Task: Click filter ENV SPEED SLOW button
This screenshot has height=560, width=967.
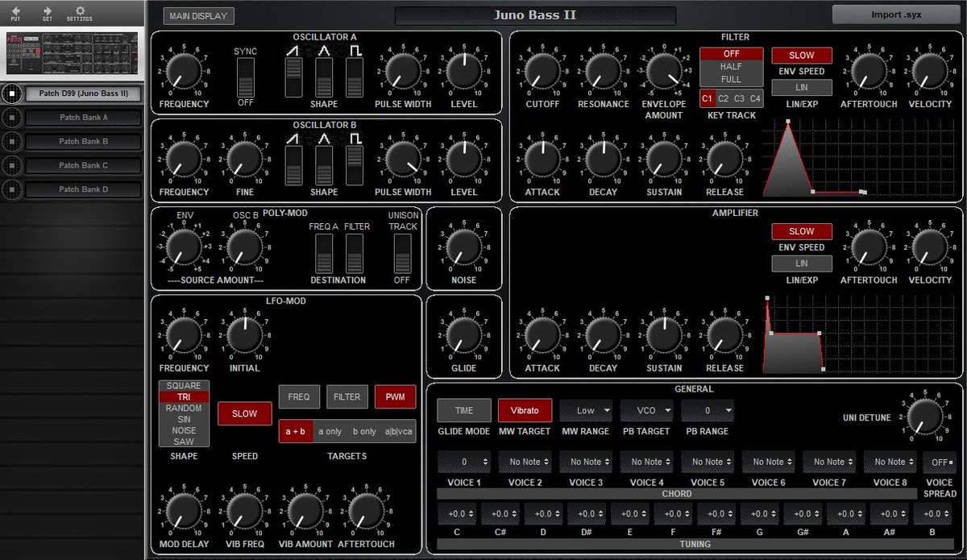Action: coord(802,56)
